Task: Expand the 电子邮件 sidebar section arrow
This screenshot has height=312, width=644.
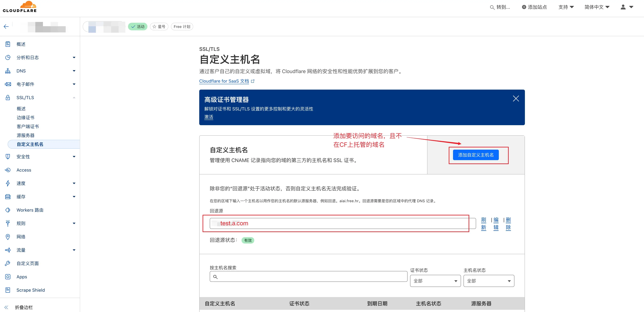Action: 74,84
